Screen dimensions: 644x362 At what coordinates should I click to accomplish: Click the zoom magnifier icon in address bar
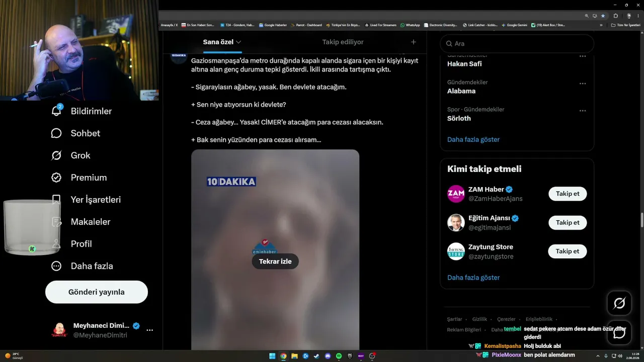point(587,16)
